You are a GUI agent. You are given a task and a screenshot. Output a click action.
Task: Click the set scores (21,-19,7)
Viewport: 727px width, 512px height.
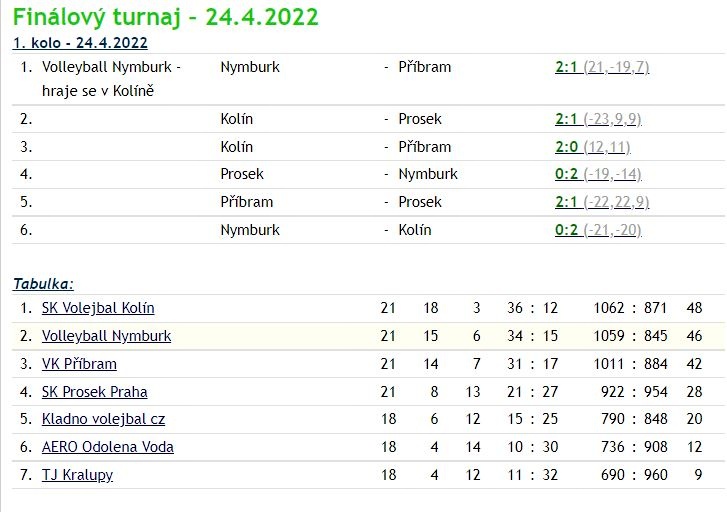pos(617,67)
